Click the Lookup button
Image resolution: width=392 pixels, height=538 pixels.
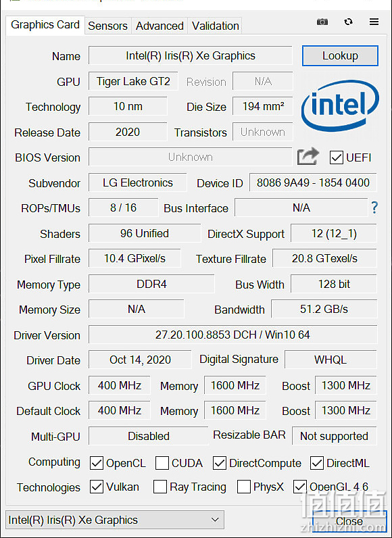[340, 55]
